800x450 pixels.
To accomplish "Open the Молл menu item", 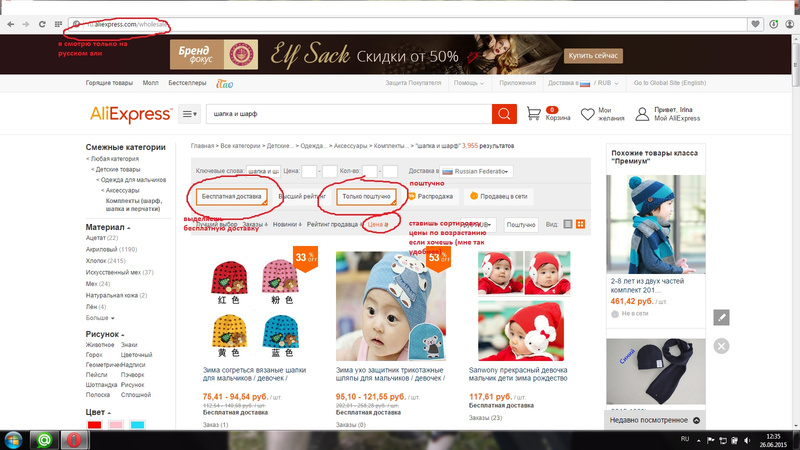I will point(150,83).
